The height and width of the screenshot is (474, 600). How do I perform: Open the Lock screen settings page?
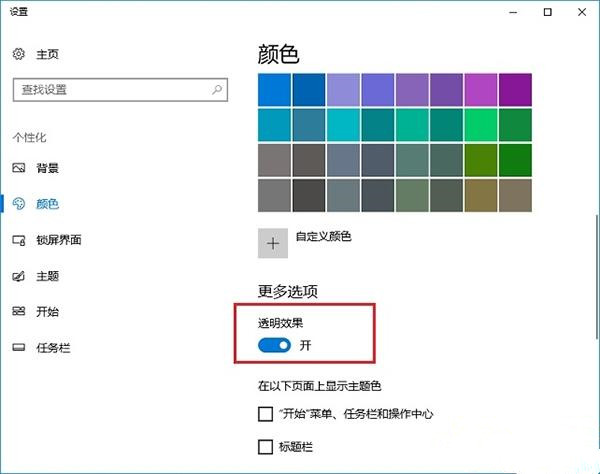(x=58, y=240)
